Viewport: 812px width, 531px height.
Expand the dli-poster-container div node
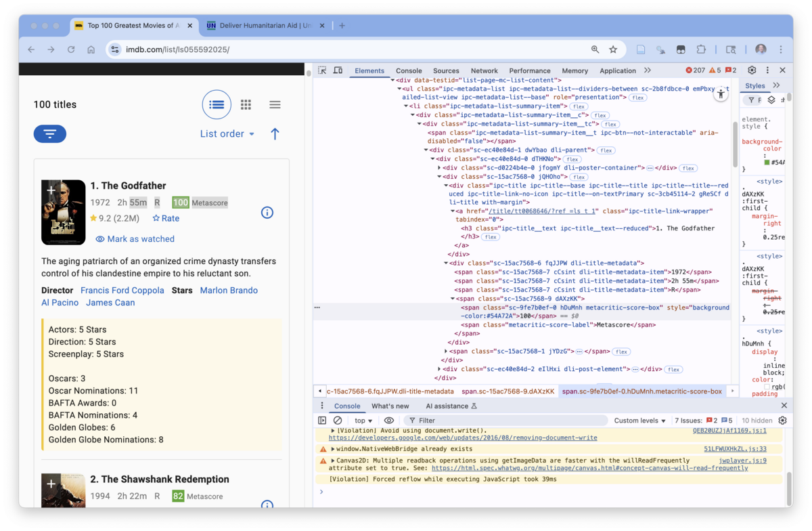pos(439,168)
